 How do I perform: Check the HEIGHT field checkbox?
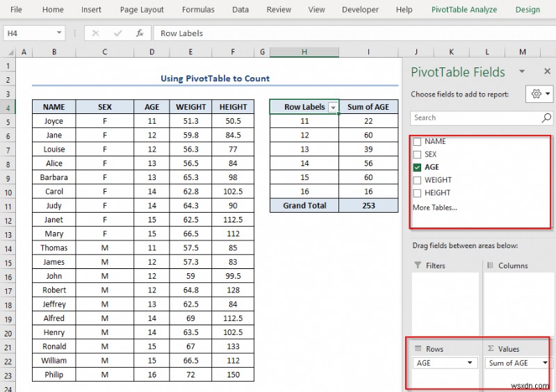click(417, 193)
